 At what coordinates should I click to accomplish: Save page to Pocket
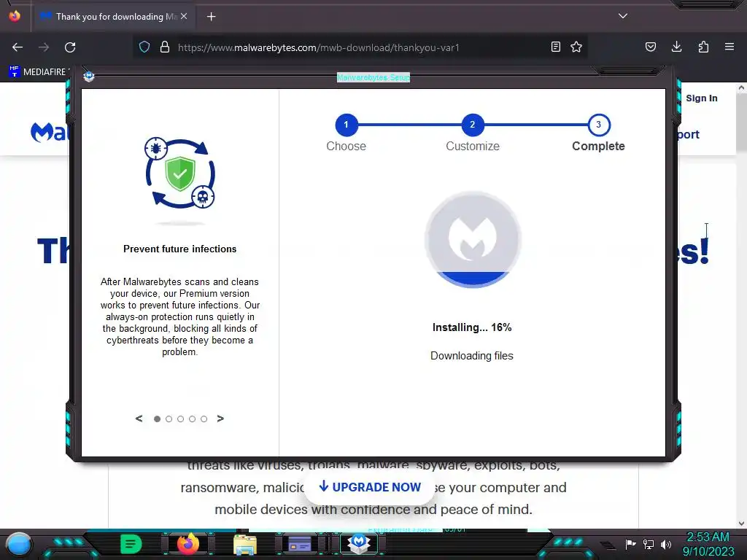click(x=650, y=47)
